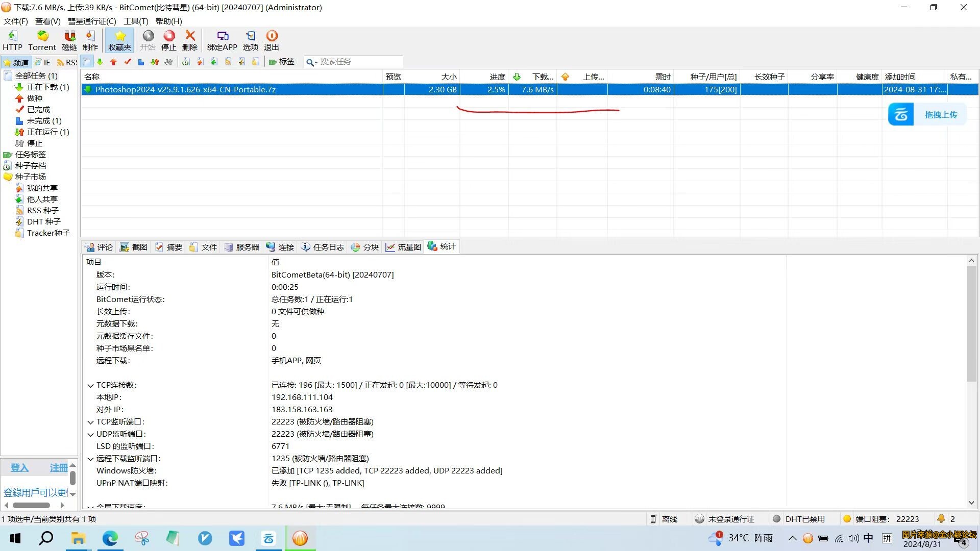980x551 pixels.
Task: Open the search dropdown magnifier arrow
Action: point(311,62)
